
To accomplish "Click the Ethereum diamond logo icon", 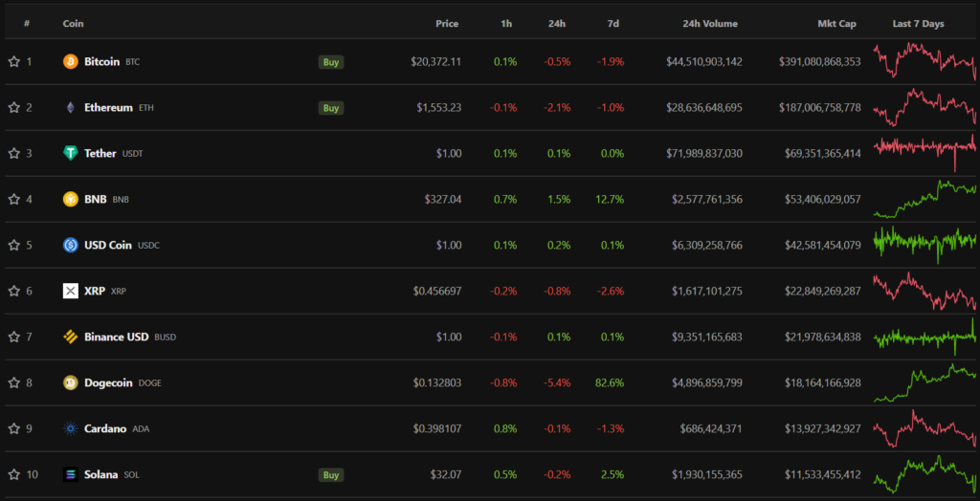I will (x=70, y=107).
